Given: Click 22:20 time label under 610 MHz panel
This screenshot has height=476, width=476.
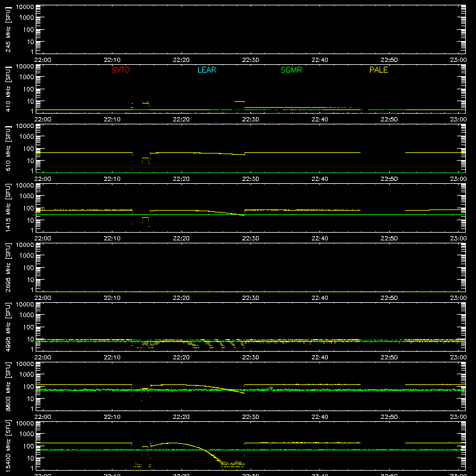Looking at the screenshot, I should click(181, 179).
